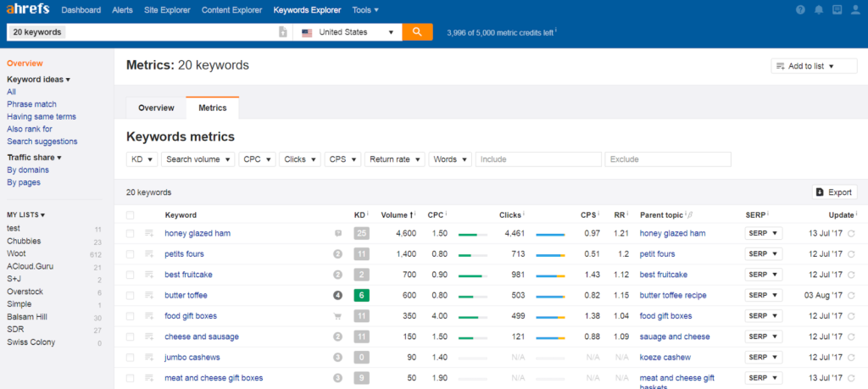Open the Words filter dropdown
Screen dimensions: 868x389
[450, 159]
